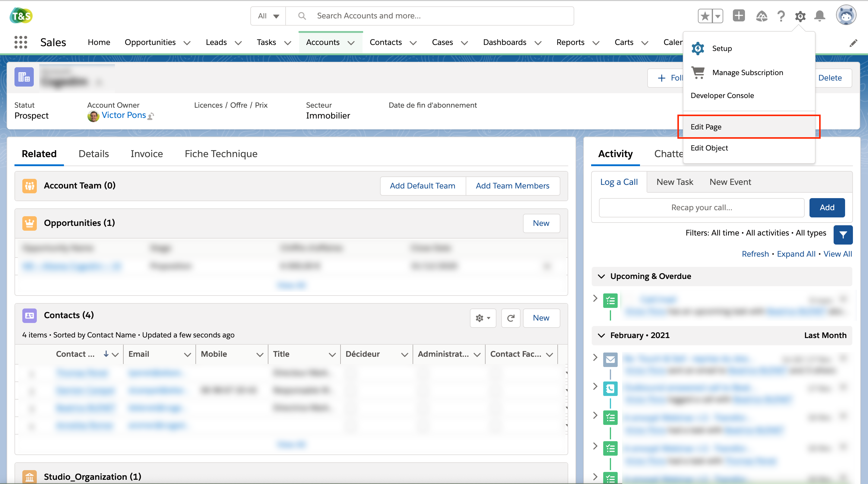Switch to the Details tab
The image size is (868, 484).
94,154
